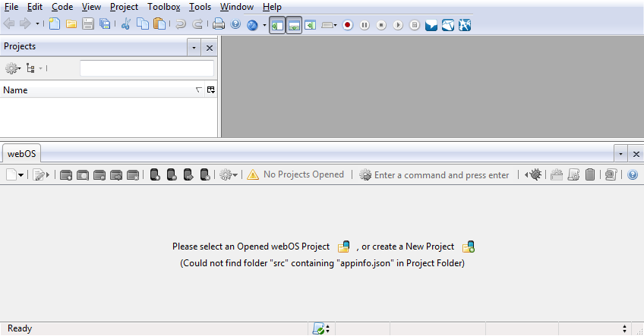The height and width of the screenshot is (336, 644).
Task: Add an emulator package with the plus window icon
Action: click(x=66, y=175)
